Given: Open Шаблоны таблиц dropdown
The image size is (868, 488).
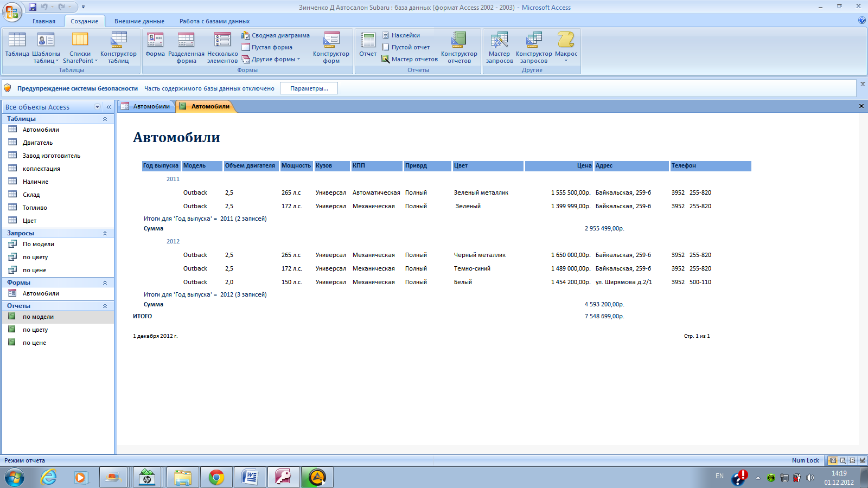Looking at the screenshot, I should pyautogui.click(x=46, y=48).
